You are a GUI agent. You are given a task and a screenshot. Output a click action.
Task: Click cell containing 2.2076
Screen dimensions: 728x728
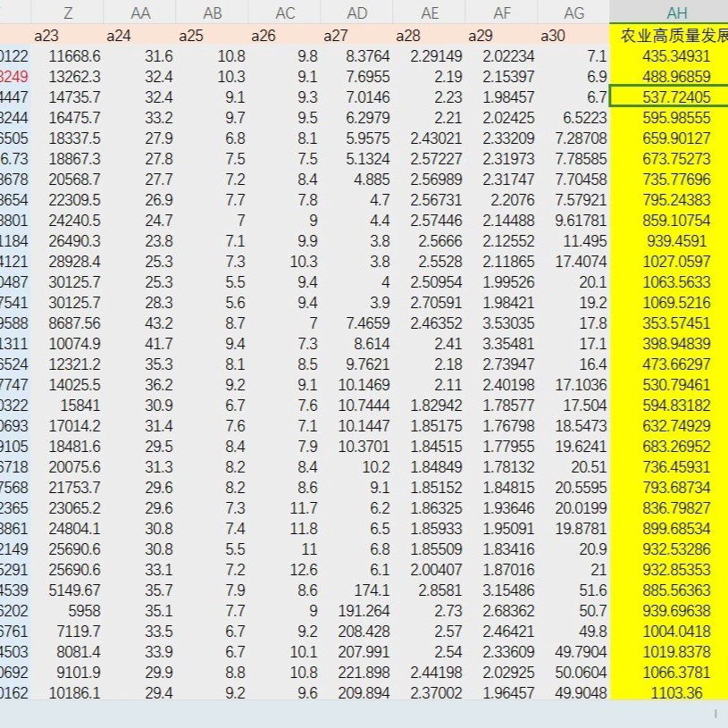click(502, 200)
